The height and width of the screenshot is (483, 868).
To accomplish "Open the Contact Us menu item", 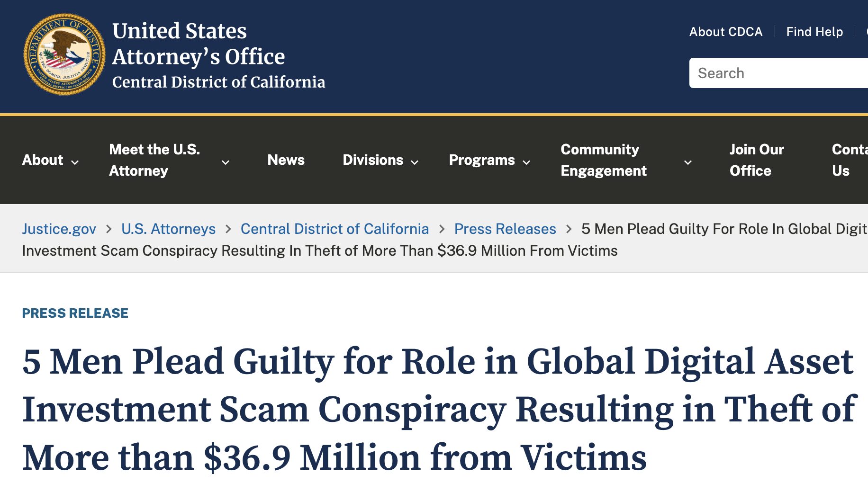I will tap(848, 160).
